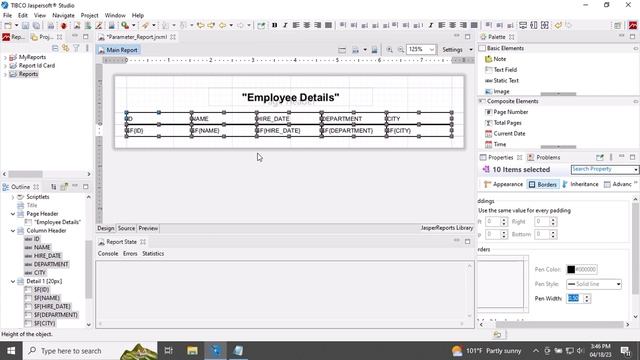Open the Navigate menu
The height and width of the screenshot is (360, 640).
[63, 15]
